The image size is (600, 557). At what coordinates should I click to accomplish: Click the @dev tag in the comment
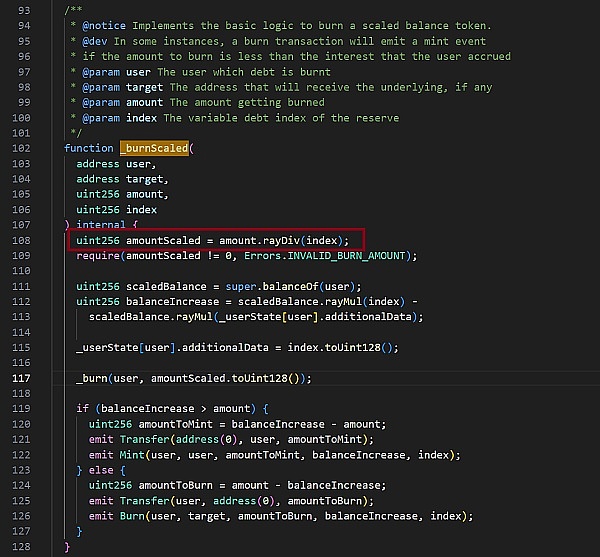[x=96, y=41]
